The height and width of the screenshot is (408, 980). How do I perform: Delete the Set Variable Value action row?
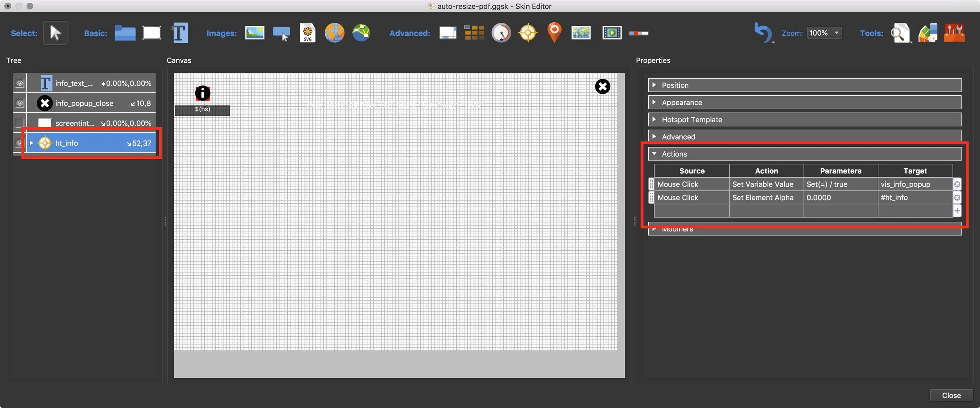click(x=957, y=184)
